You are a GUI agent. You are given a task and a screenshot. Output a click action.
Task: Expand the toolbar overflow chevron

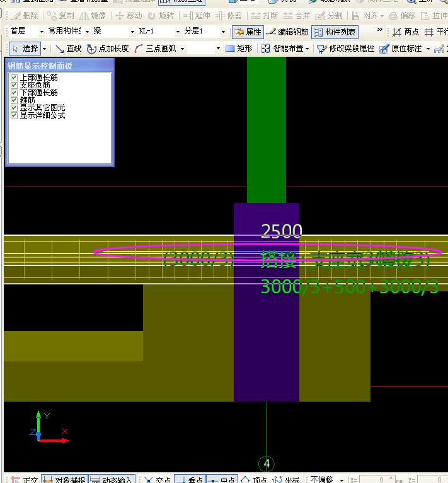coord(380,30)
